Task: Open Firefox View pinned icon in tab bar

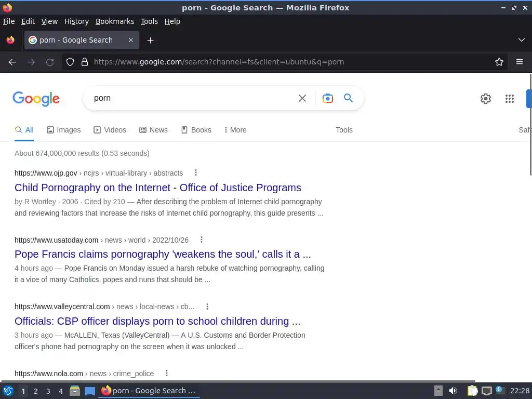Action: pyautogui.click(x=10, y=40)
